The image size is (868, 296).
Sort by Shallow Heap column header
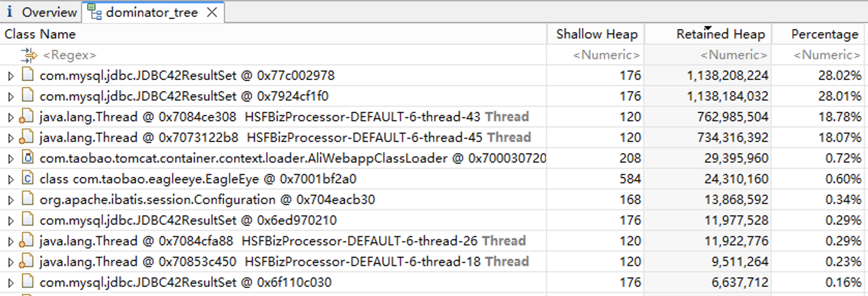point(597,34)
